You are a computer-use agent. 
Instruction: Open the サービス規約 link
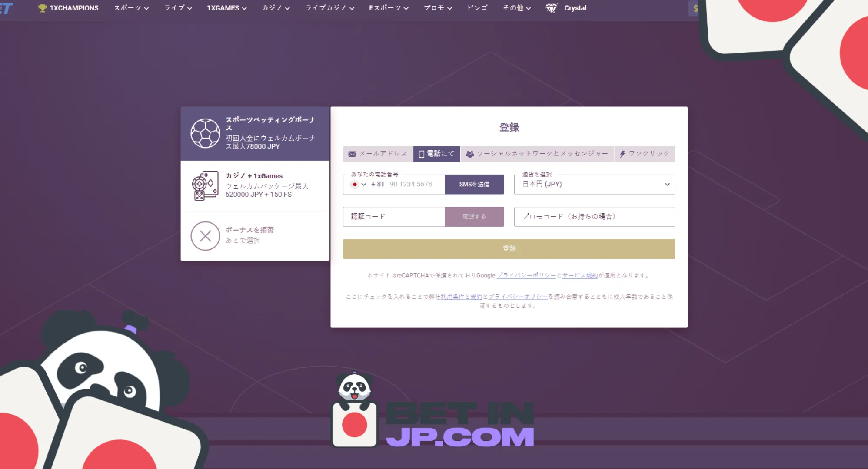coord(580,276)
